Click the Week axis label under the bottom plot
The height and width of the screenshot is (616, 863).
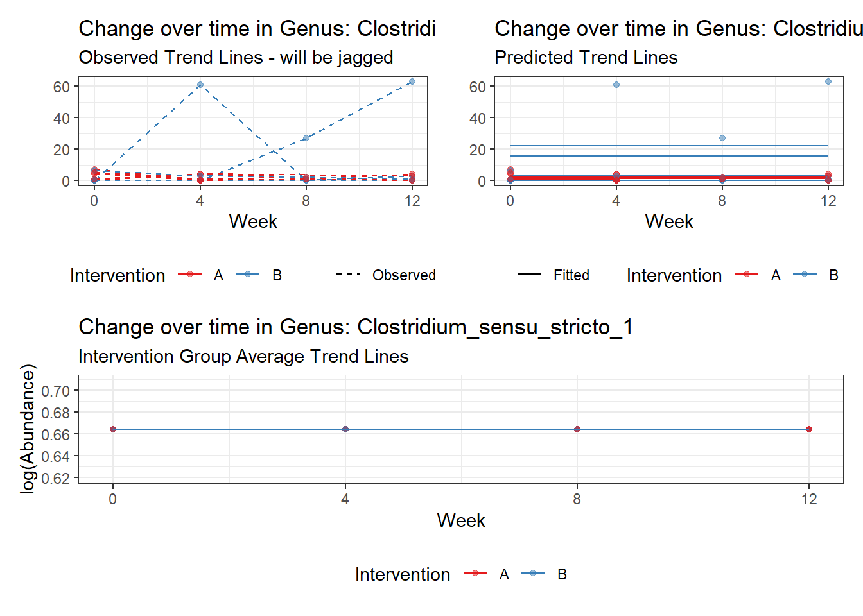461,520
